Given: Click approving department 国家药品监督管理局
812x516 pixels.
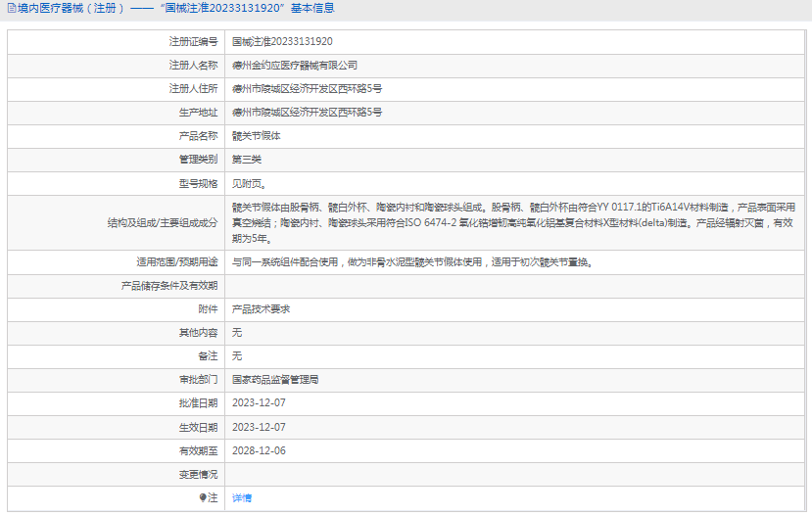Looking at the screenshot, I should [x=275, y=380].
